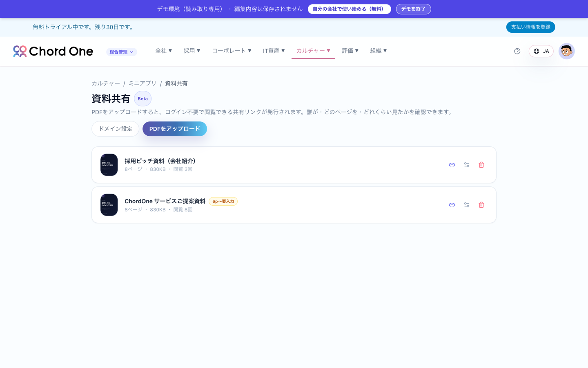Click the 閲覧 8回 view count
This screenshot has width=588, height=368.
point(183,210)
